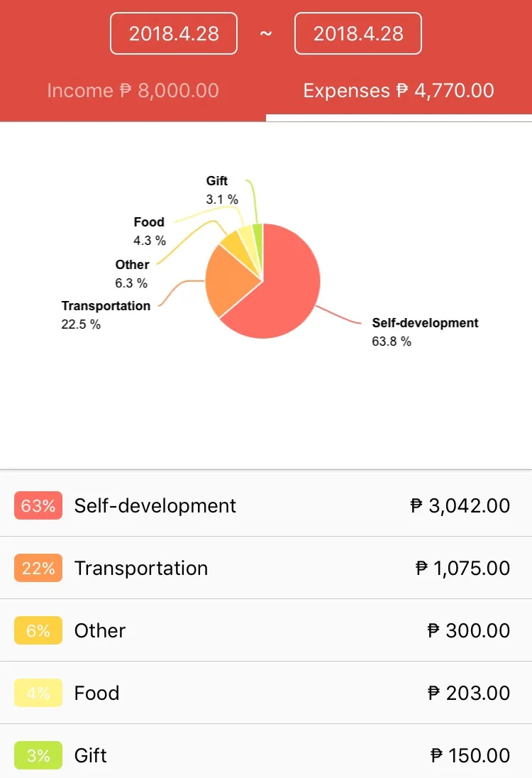532x778 pixels.
Task: Click the 63% red percentage badge
Action: (x=38, y=505)
